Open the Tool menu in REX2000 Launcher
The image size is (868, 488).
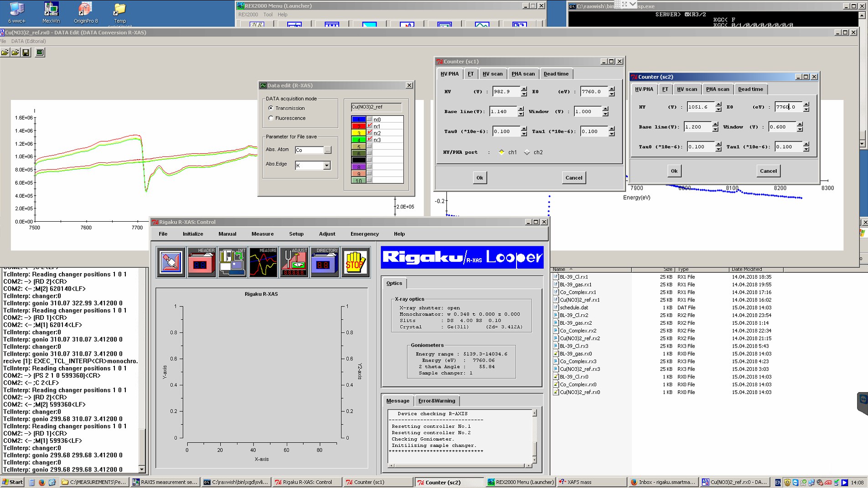(268, 15)
